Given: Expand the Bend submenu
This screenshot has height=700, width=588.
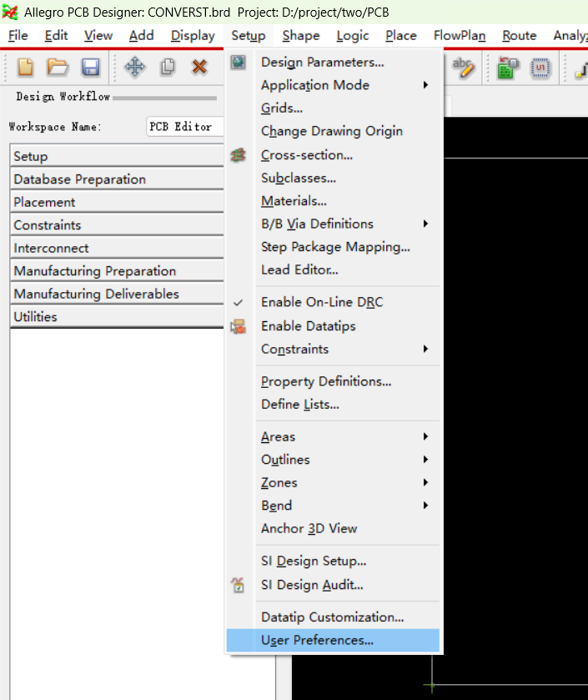Looking at the screenshot, I should (x=333, y=506).
